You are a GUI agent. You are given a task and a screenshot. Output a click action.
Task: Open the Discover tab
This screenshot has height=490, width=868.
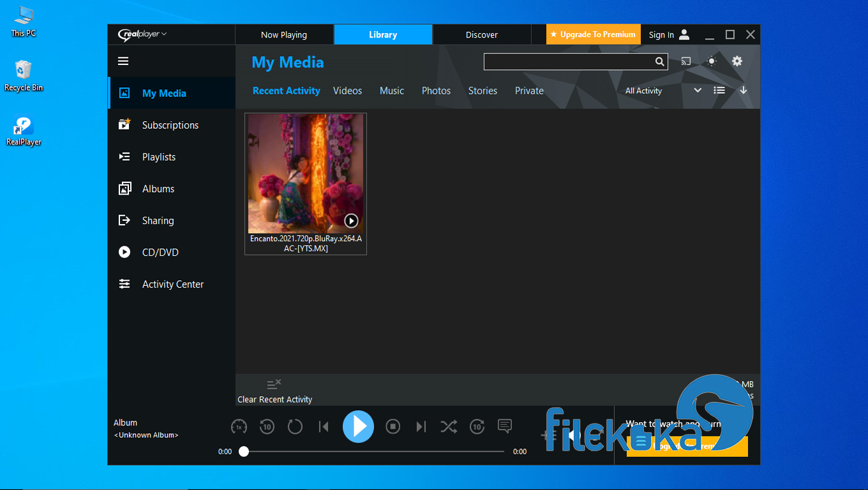click(482, 34)
